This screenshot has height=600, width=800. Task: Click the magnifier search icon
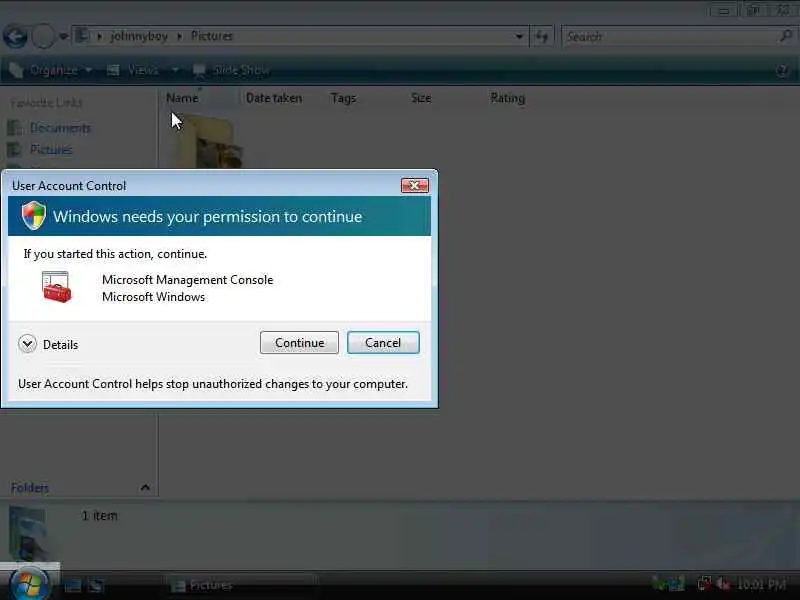pyautogui.click(x=786, y=36)
